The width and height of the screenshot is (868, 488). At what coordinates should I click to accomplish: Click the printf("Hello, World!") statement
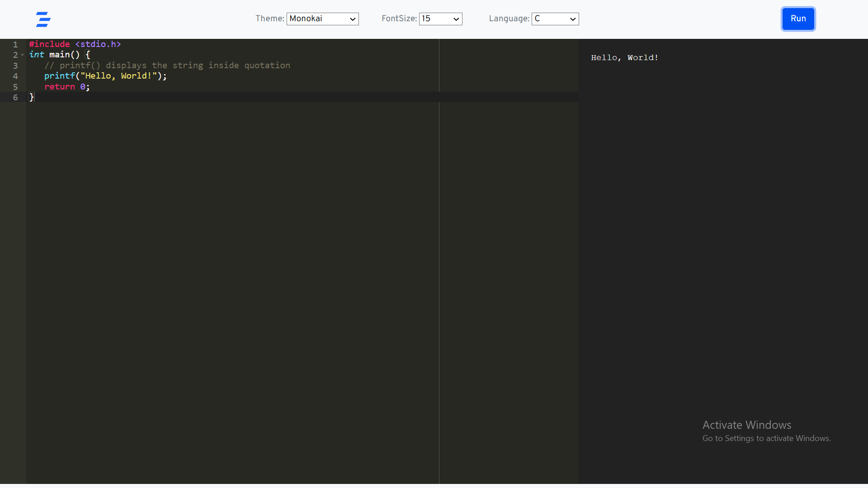pyautogui.click(x=105, y=76)
